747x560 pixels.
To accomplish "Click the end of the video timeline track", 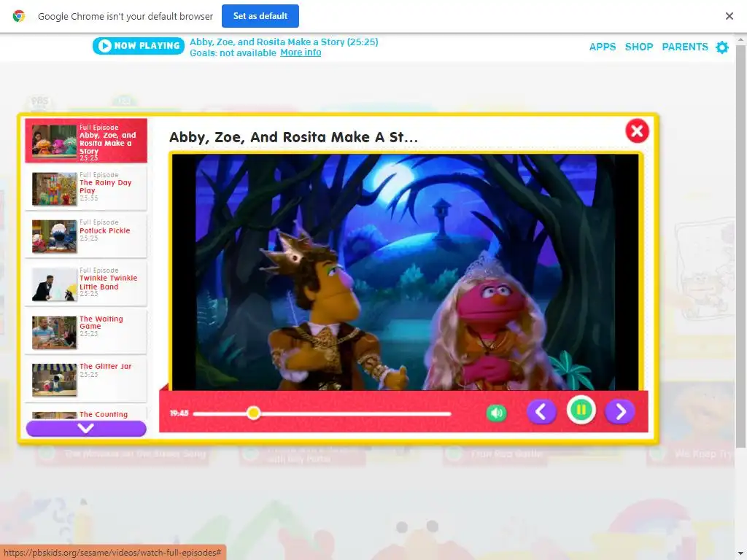I will pyautogui.click(x=449, y=414).
